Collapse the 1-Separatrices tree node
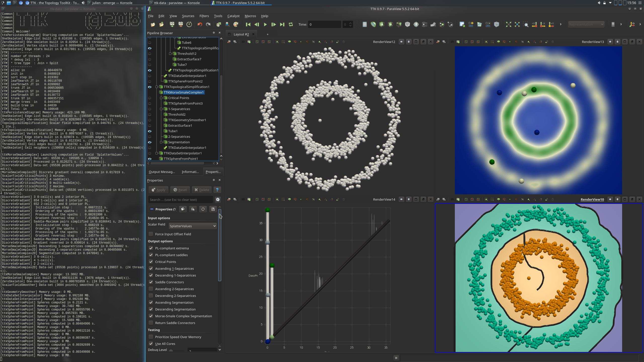 [x=161, y=109]
